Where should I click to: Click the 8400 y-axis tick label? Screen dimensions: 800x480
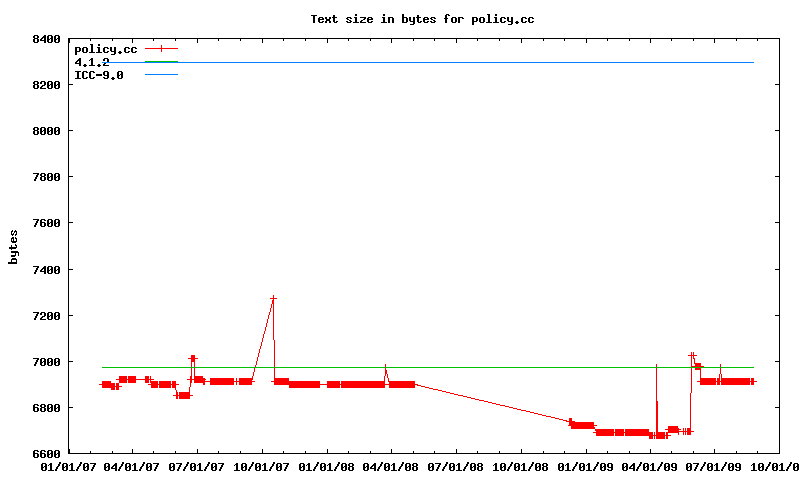pos(47,39)
